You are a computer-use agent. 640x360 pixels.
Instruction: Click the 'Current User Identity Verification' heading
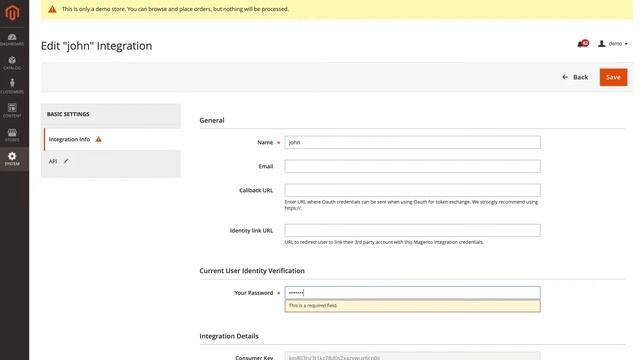point(252,271)
